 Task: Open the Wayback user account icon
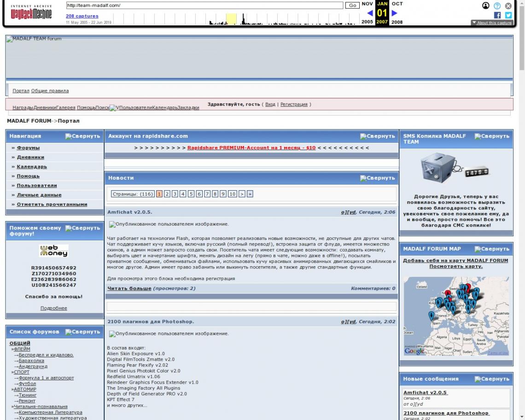pos(485,6)
